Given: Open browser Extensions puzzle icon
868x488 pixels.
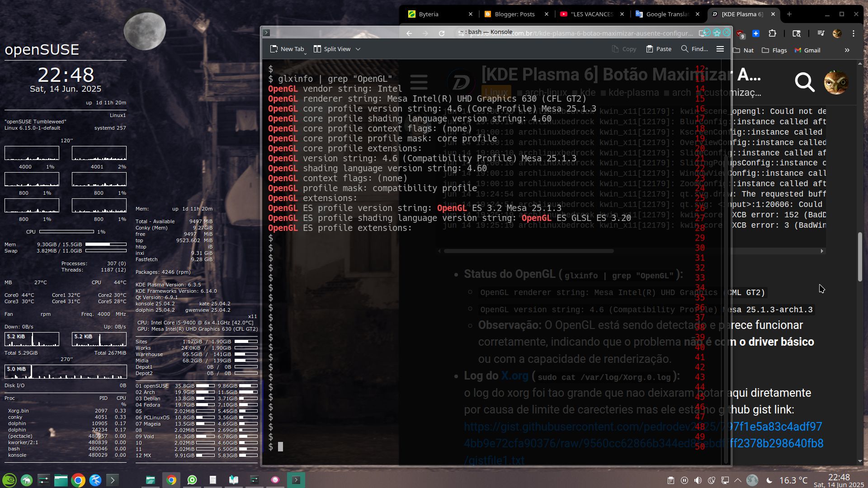Looking at the screenshot, I should pyautogui.click(x=772, y=33).
